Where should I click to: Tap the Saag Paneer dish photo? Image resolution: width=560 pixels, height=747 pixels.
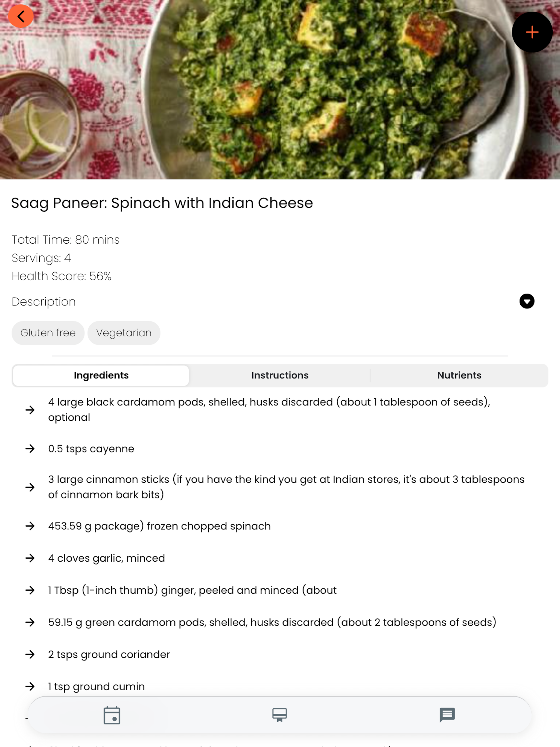tap(280, 89)
